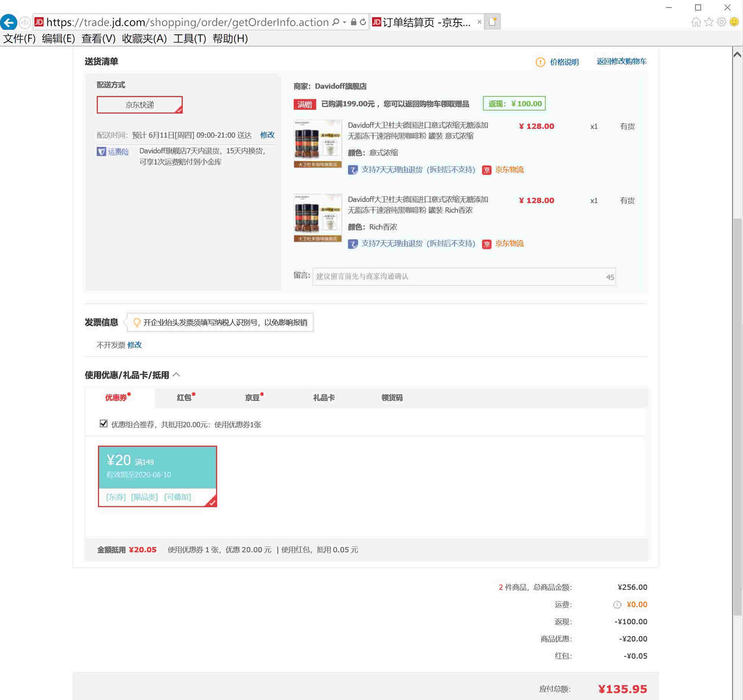The width and height of the screenshot is (743, 700).
Task: Open browser settings gear icon
Action: tap(721, 22)
